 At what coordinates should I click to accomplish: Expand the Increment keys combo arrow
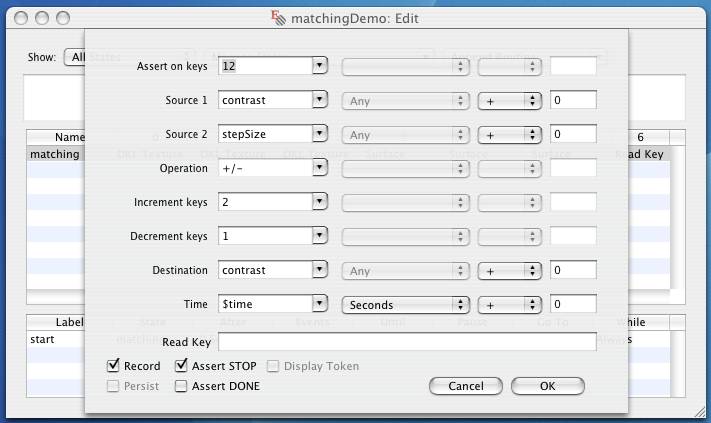tap(320, 202)
